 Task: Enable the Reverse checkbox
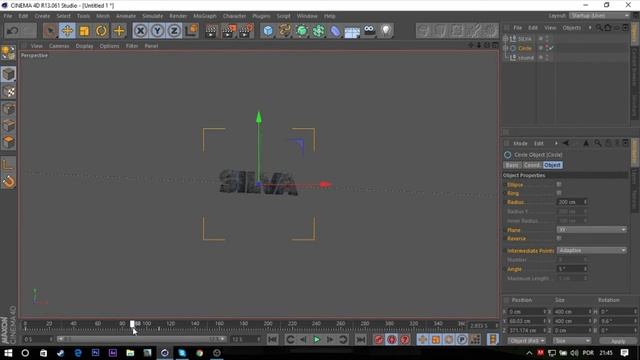tap(559, 238)
